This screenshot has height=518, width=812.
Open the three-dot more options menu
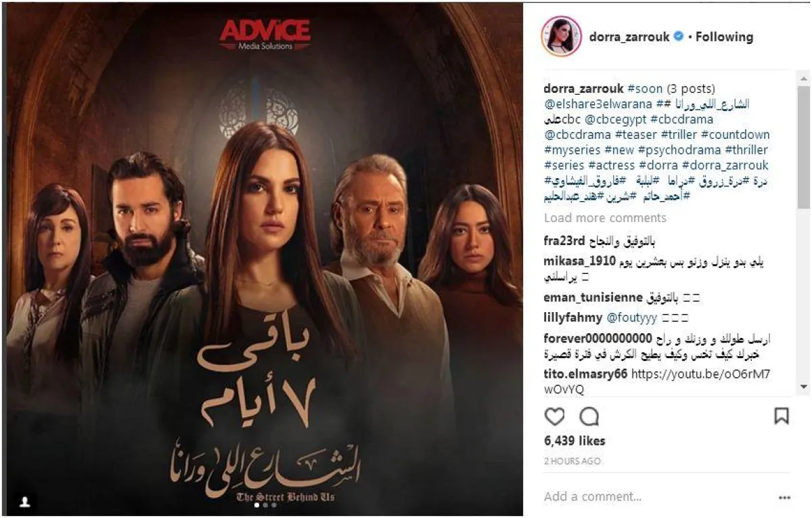pos(785,497)
